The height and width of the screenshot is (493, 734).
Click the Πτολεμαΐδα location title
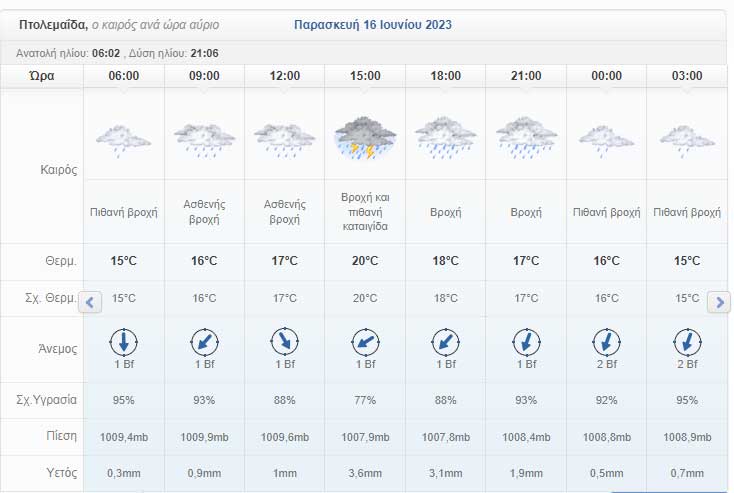53,25
